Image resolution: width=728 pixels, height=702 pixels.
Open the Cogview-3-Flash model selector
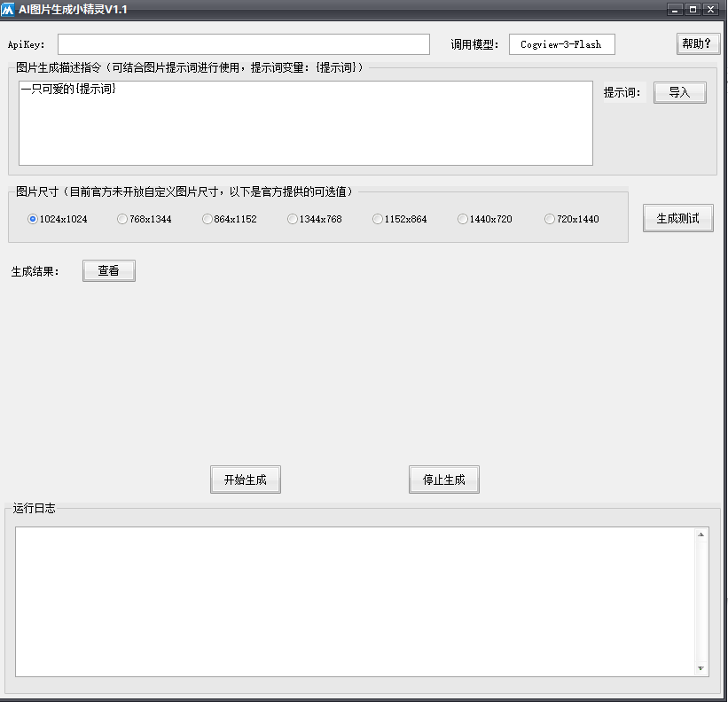coord(562,44)
